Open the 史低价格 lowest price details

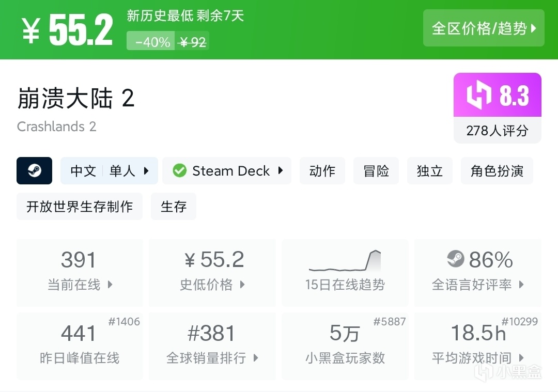242,285
